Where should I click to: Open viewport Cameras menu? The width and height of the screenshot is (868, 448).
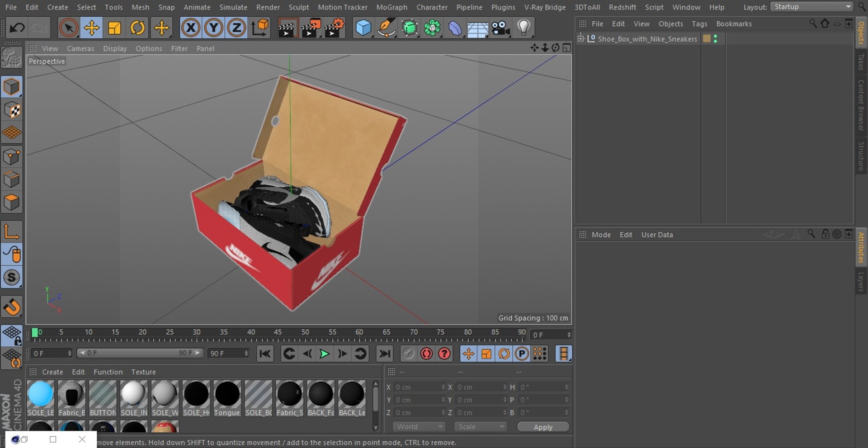(80, 48)
